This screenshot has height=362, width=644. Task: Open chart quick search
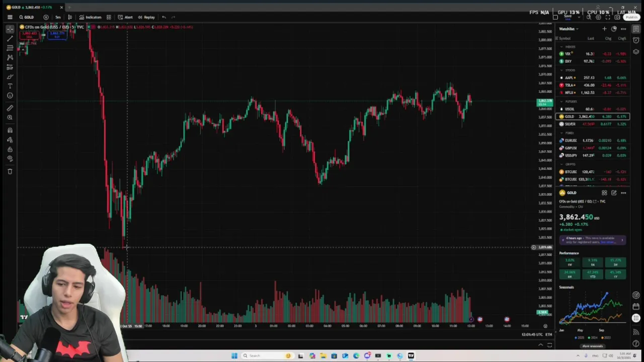pos(589,17)
